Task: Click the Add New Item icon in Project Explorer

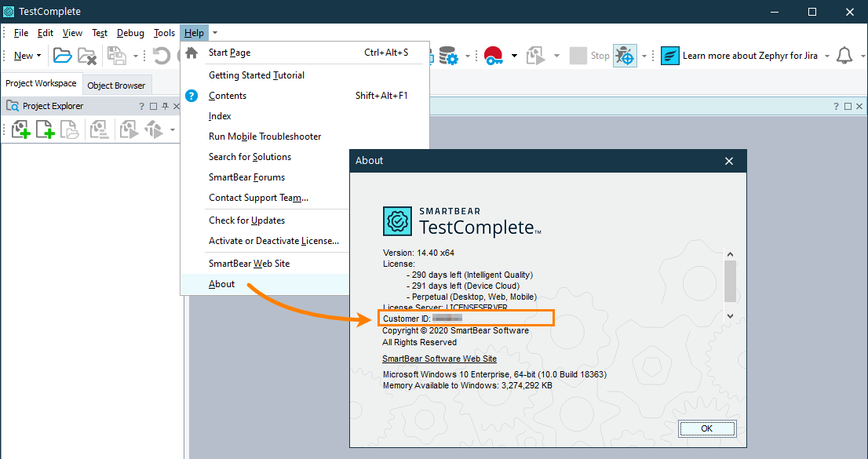Action: [x=45, y=129]
